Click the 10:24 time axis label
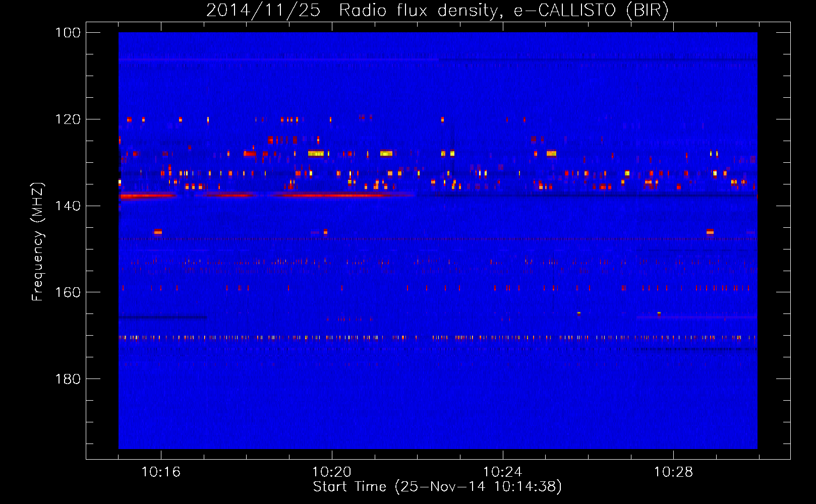 click(x=502, y=472)
